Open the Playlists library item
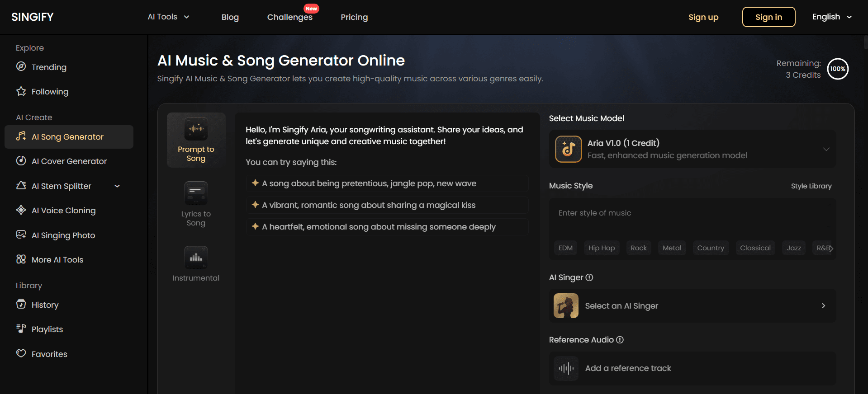This screenshot has height=394, width=868. tap(69, 329)
